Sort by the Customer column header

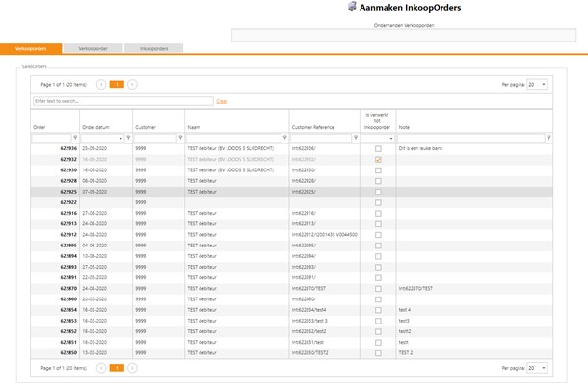coord(146,127)
